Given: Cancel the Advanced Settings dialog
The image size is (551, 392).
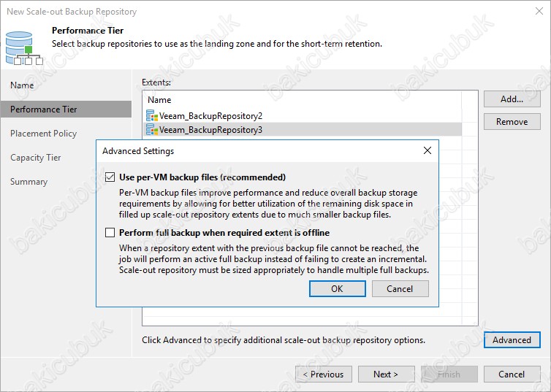Looking at the screenshot, I should pos(400,288).
